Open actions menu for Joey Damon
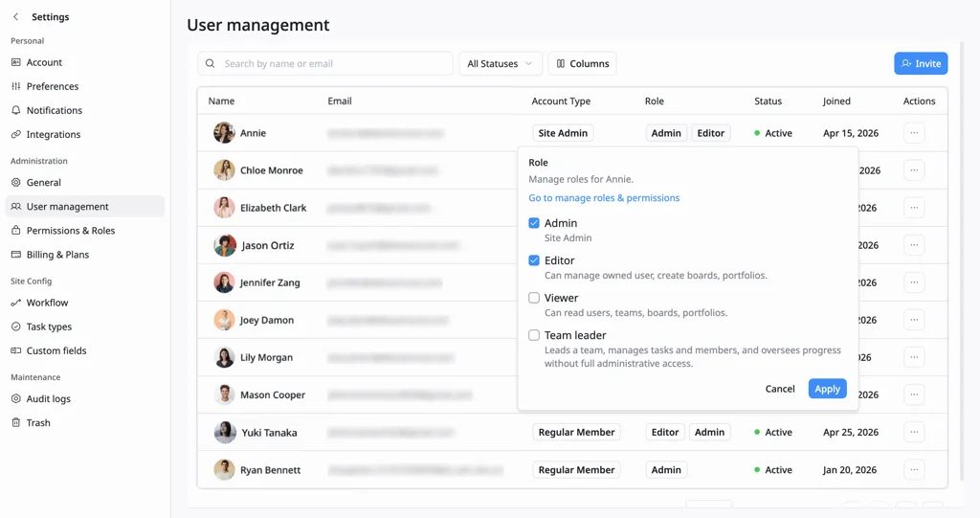The image size is (980, 518). (x=914, y=320)
